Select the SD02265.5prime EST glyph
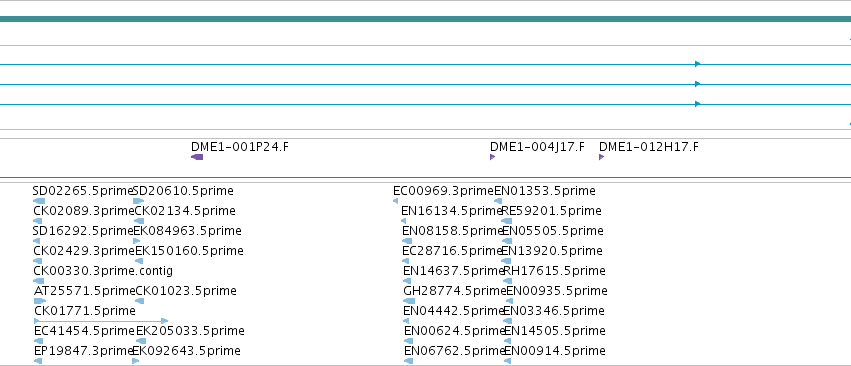 coord(39,201)
